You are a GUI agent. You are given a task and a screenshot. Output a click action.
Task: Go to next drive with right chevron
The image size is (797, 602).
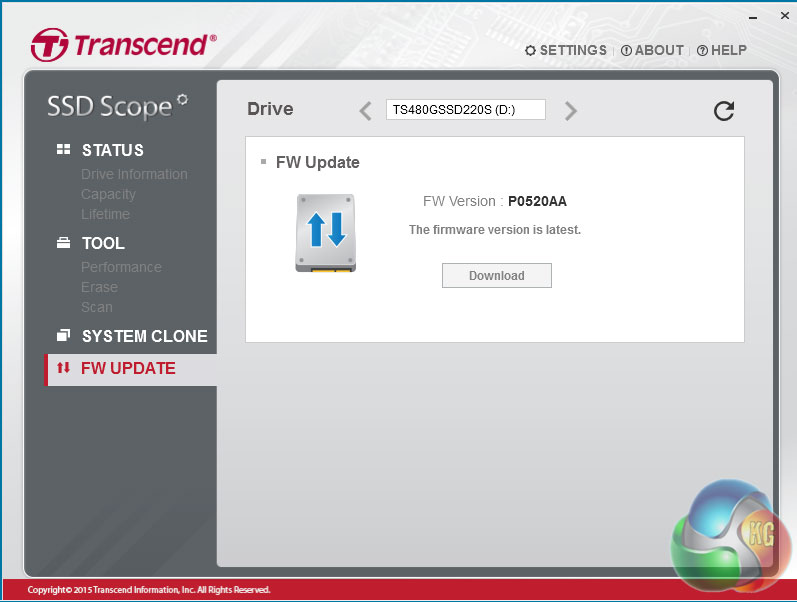(x=571, y=110)
